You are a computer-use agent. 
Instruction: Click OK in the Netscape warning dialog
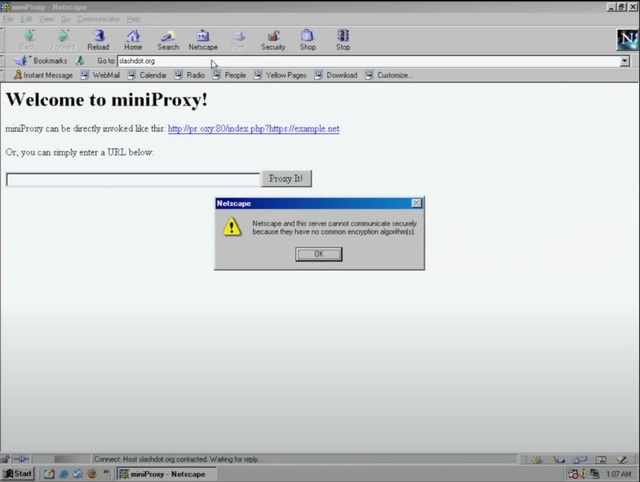pos(319,254)
